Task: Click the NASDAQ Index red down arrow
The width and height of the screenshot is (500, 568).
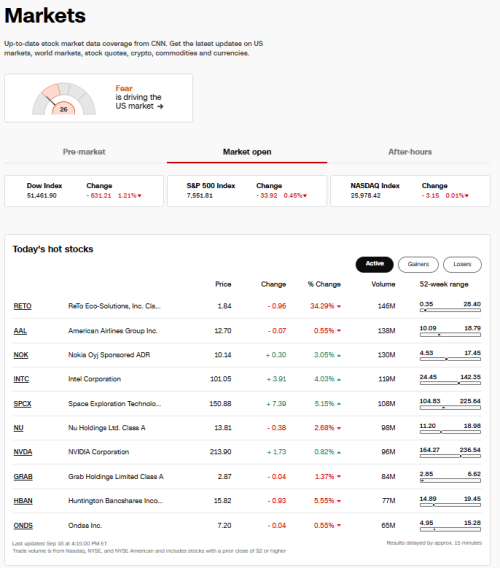Action: [x=467, y=196]
